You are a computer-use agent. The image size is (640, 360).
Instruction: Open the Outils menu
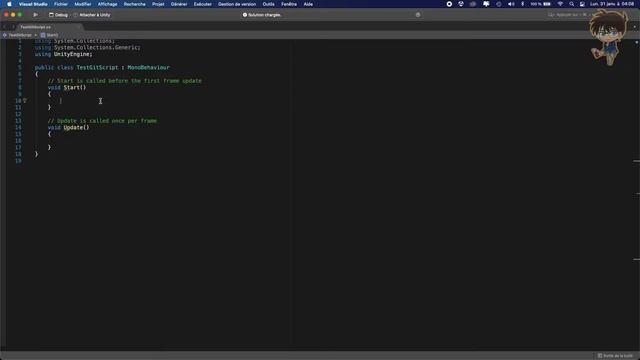[x=268, y=4]
